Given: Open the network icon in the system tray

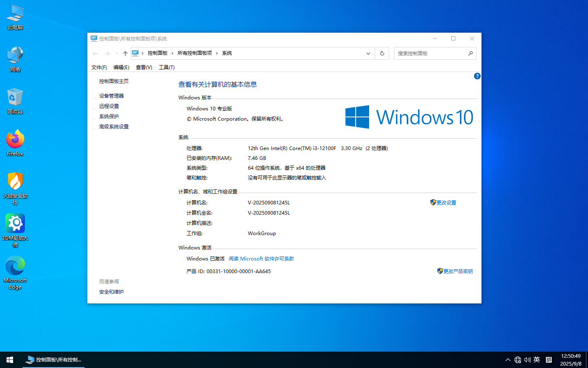Looking at the screenshot, I should pyautogui.click(x=518, y=360).
